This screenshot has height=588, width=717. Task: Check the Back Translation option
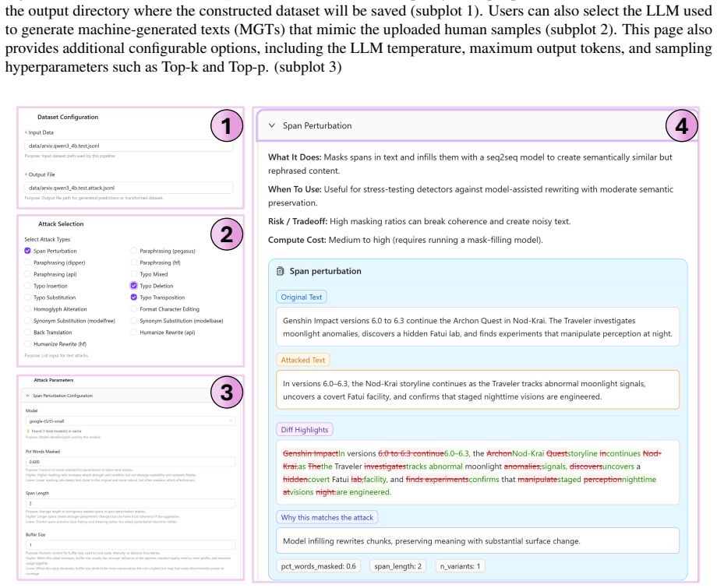[27, 333]
